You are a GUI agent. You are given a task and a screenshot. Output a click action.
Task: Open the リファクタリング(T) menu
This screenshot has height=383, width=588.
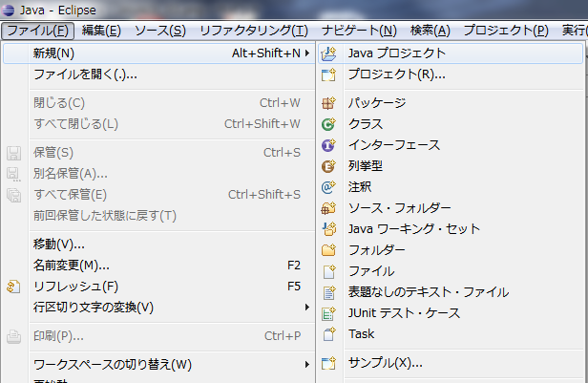coord(254,31)
